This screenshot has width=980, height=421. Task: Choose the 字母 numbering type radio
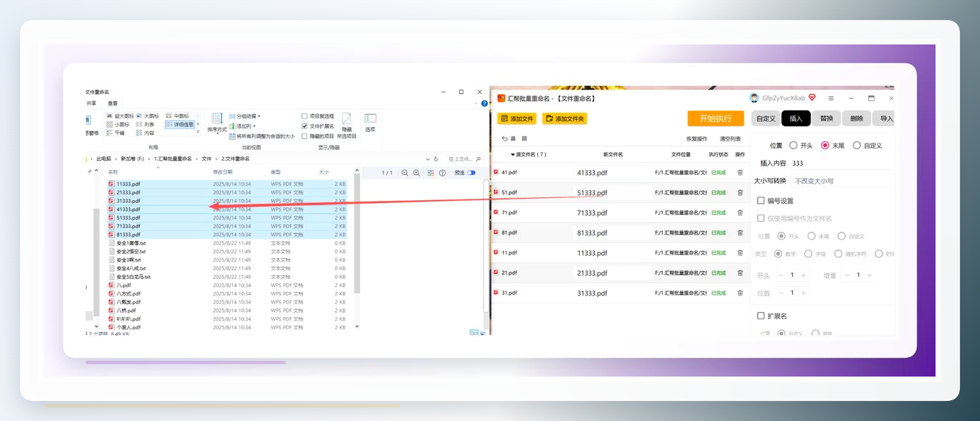(809, 254)
